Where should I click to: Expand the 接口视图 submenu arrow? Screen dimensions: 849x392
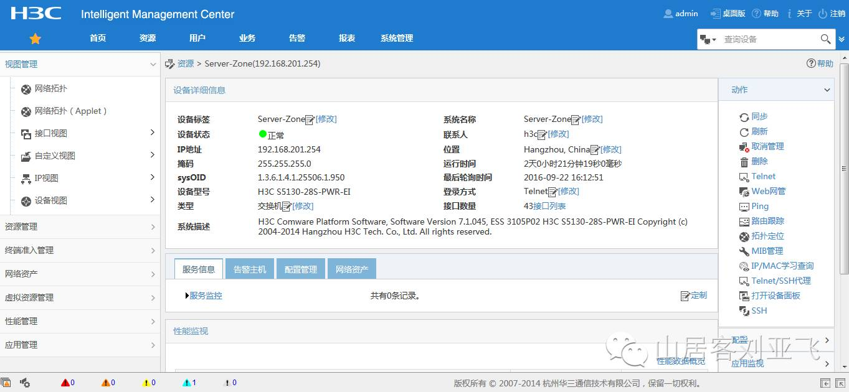tap(152, 133)
